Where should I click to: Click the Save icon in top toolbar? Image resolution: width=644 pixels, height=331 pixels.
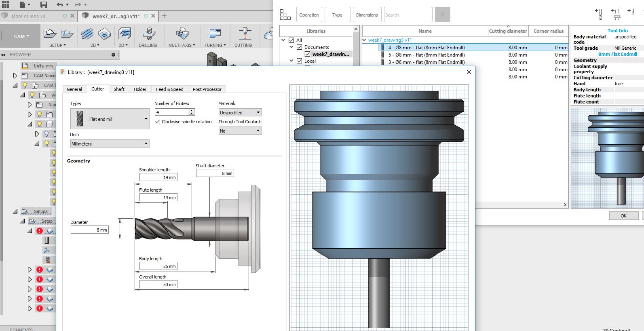[x=43, y=5]
